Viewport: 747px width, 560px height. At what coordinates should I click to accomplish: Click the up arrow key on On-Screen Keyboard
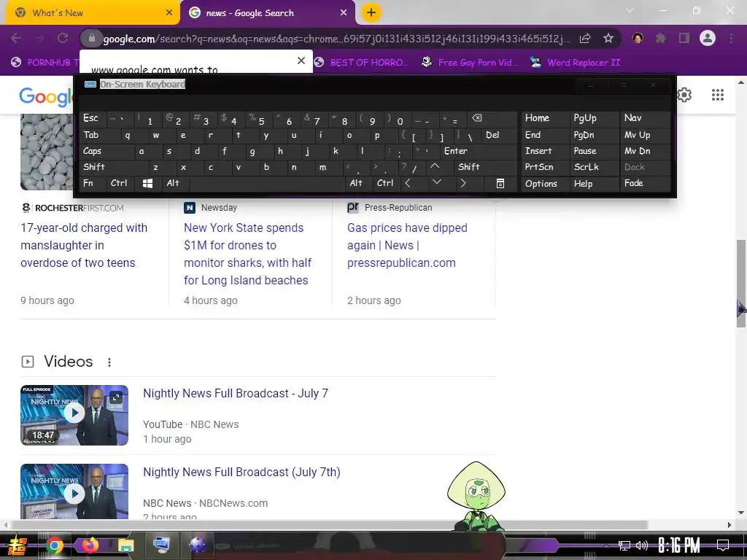coord(435,167)
